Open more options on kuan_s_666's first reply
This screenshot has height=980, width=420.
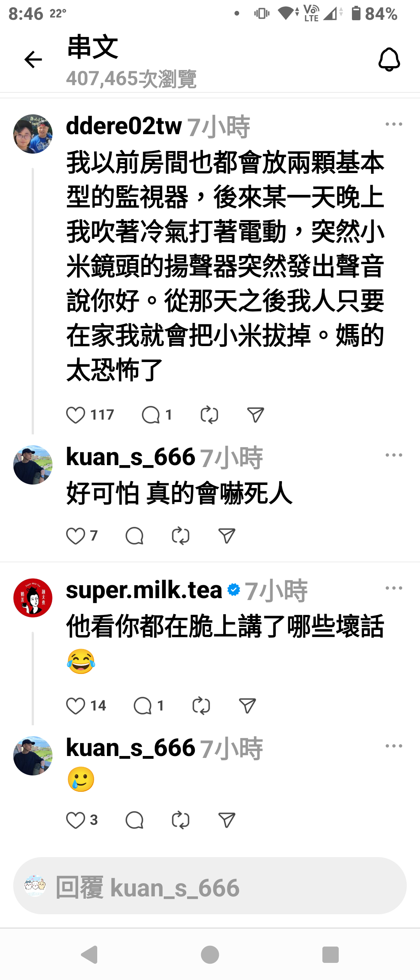[x=394, y=455]
